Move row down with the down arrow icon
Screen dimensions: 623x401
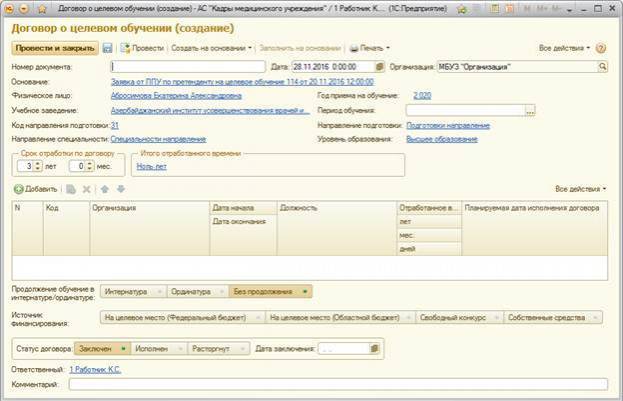pos(120,189)
